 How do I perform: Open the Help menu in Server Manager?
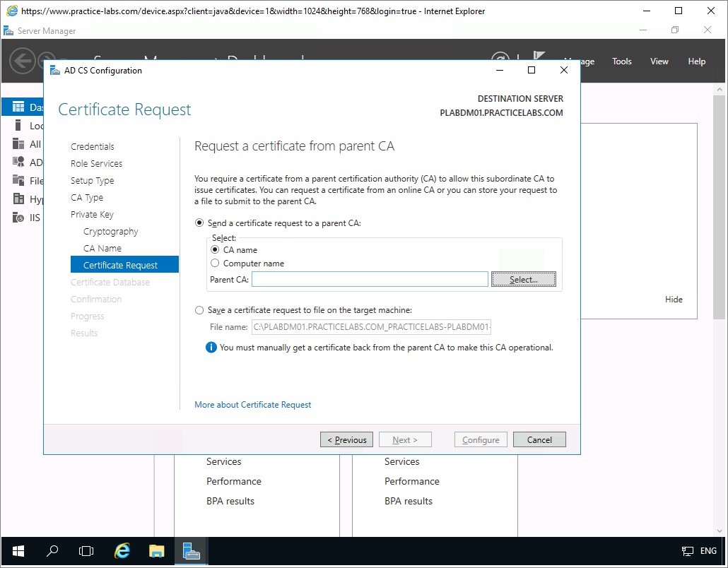tap(696, 61)
